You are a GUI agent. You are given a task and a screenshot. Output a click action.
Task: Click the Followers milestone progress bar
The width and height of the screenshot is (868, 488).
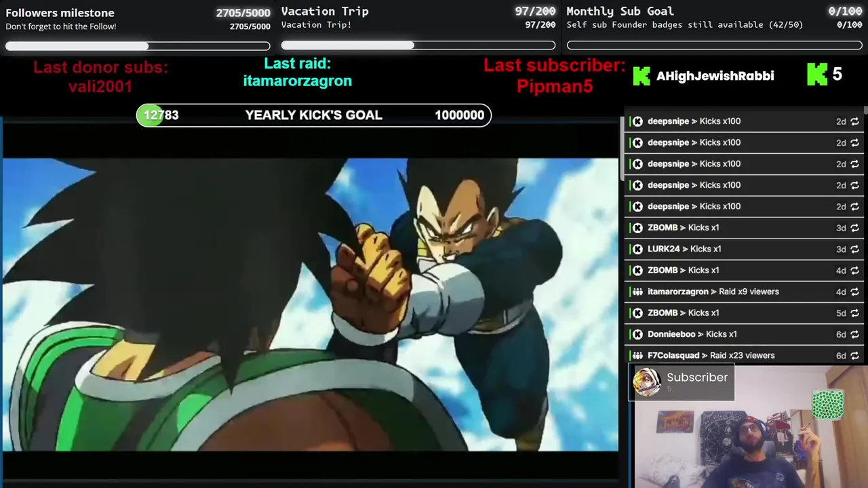click(x=138, y=46)
